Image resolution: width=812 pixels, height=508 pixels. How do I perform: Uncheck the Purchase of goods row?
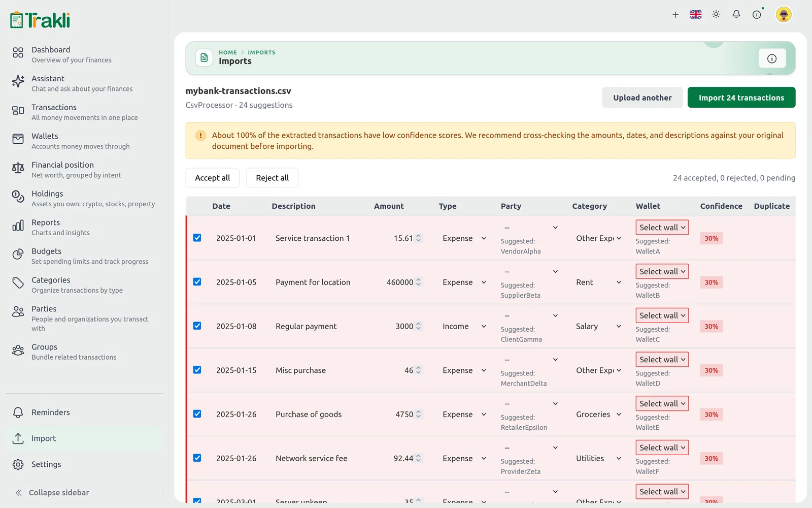[x=197, y=414]
